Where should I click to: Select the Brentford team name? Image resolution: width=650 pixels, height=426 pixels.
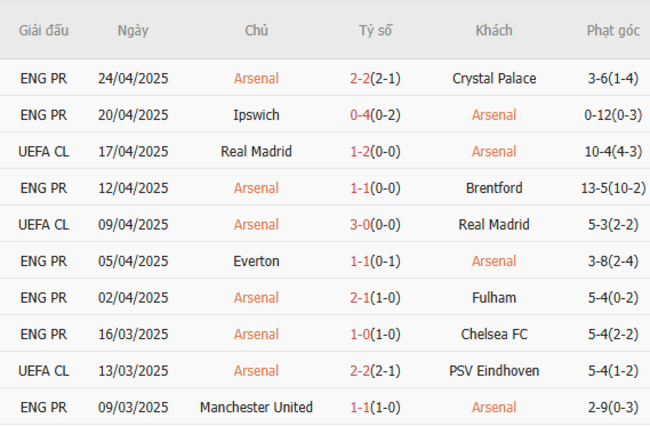point(494,188)
